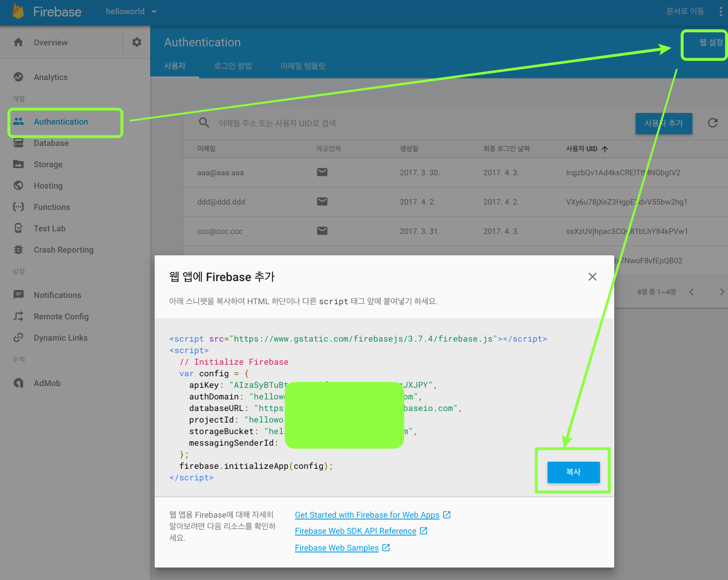
Task: Go to next page of users
Action: point(722,292)
